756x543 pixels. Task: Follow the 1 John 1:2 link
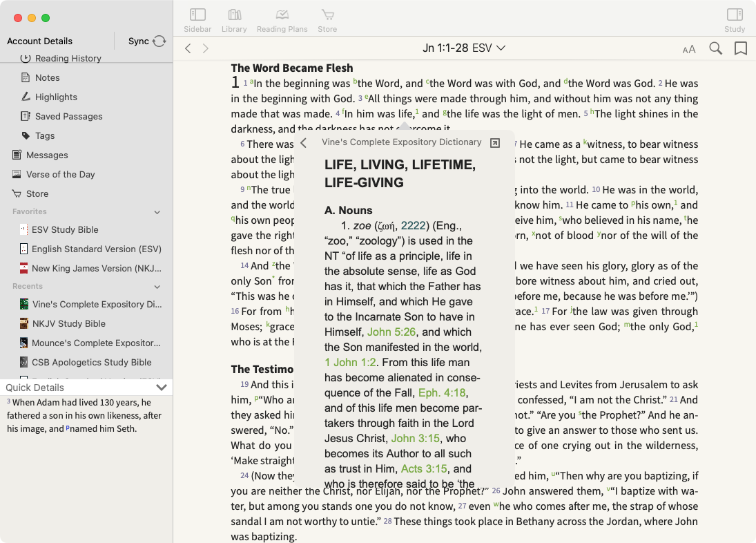[350, 362]
